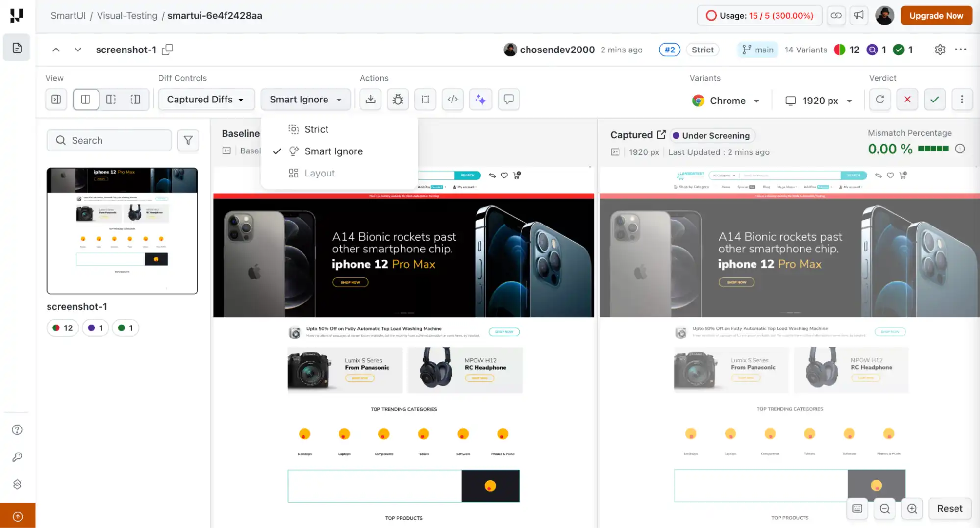
Task: Open the horizontal more options menu
Action: [x=961, y=50]
